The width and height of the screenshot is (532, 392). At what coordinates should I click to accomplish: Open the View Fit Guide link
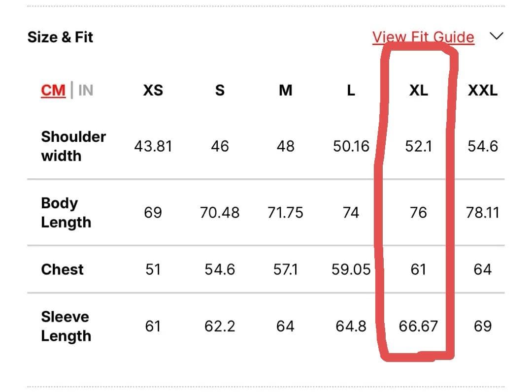click(x=423, y=37)
